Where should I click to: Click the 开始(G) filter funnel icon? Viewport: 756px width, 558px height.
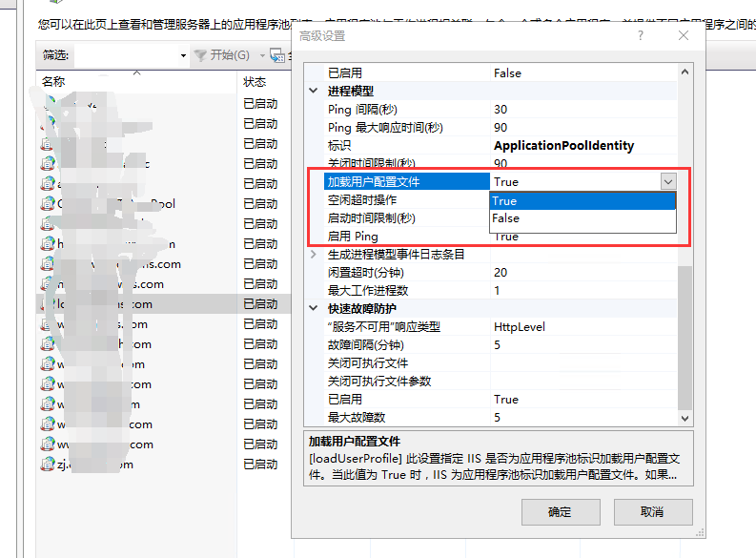[201, 56]
